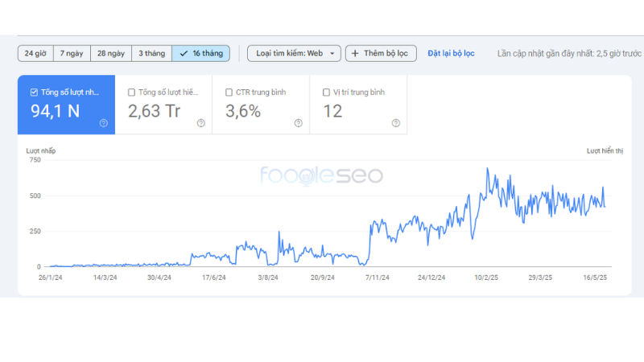
Task: Open help icon on Vị trí trung bình card
Action: tap(395, 123)
